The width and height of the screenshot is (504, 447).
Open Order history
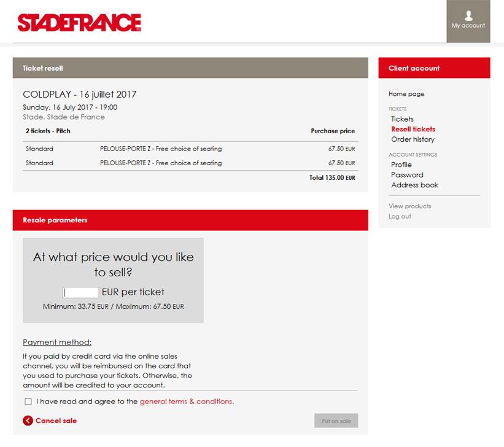(x=413, y=139)
